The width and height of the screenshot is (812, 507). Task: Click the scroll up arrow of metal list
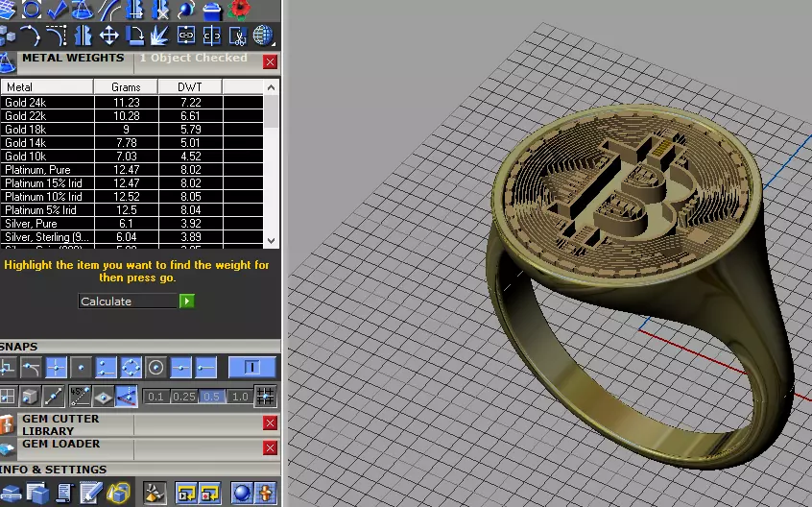[x=271, y=87]
